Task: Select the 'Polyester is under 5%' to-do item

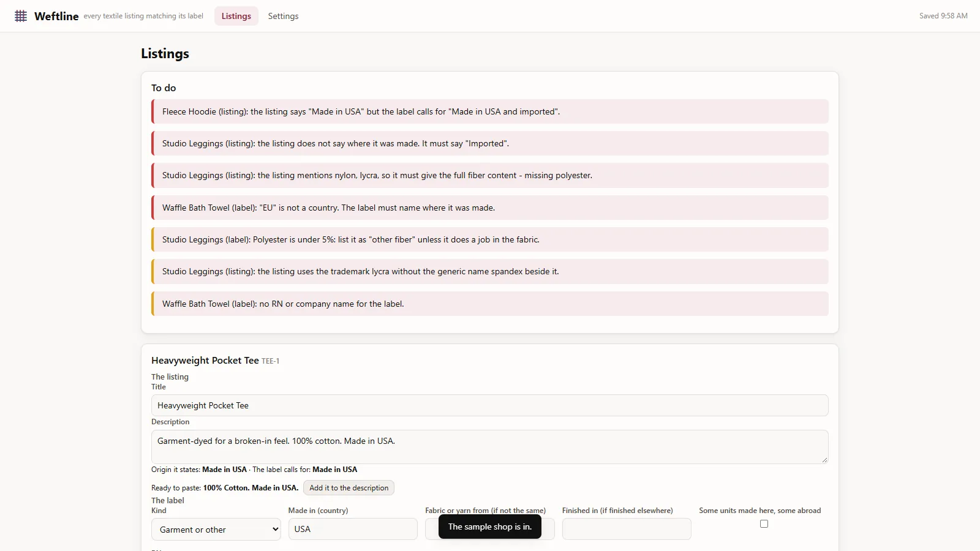Action: pos(490,239)
